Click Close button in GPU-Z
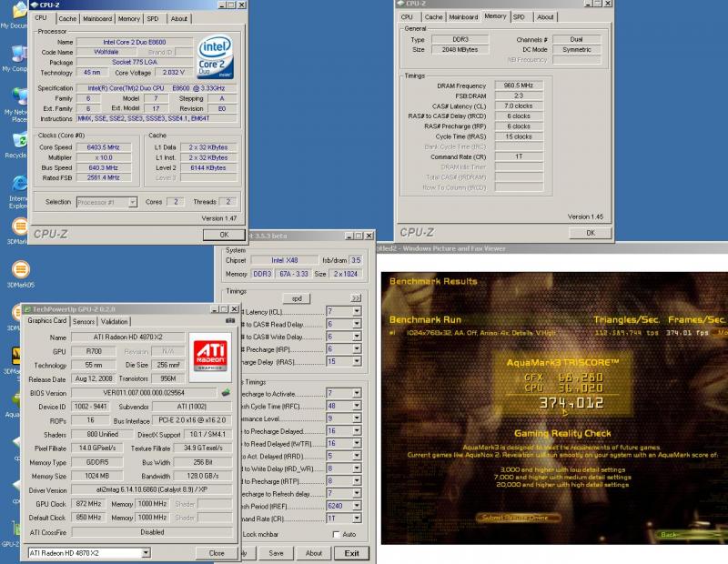Screen dimensions: 728x564 (217, 553)
